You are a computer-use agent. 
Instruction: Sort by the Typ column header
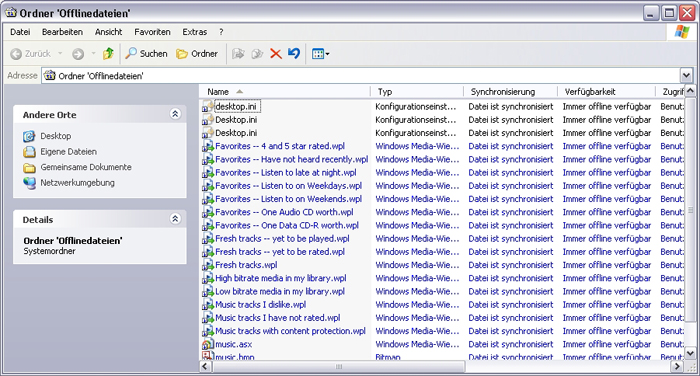pos(417,92)
